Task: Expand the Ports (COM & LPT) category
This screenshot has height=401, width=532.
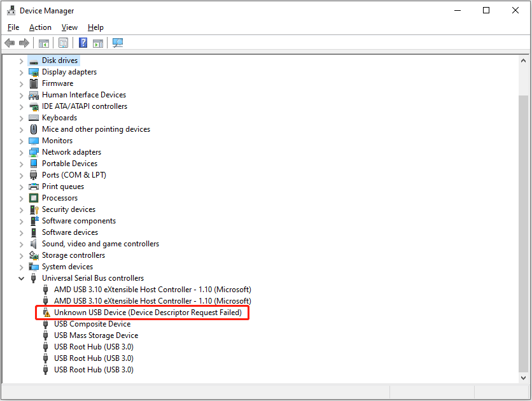Action: (21, 174)
